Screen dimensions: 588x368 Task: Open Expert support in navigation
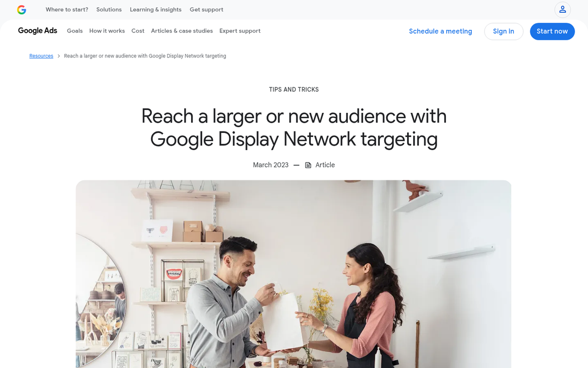tap(240, 31)
